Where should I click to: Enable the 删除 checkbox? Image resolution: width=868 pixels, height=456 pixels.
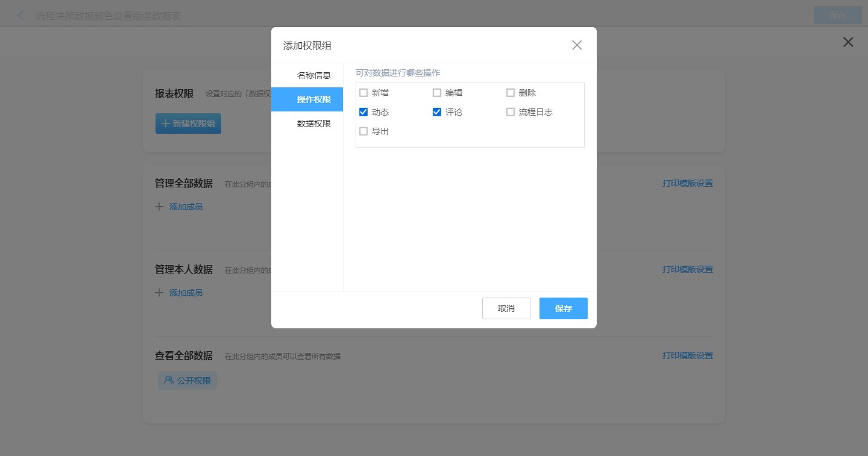pos(511,93)
